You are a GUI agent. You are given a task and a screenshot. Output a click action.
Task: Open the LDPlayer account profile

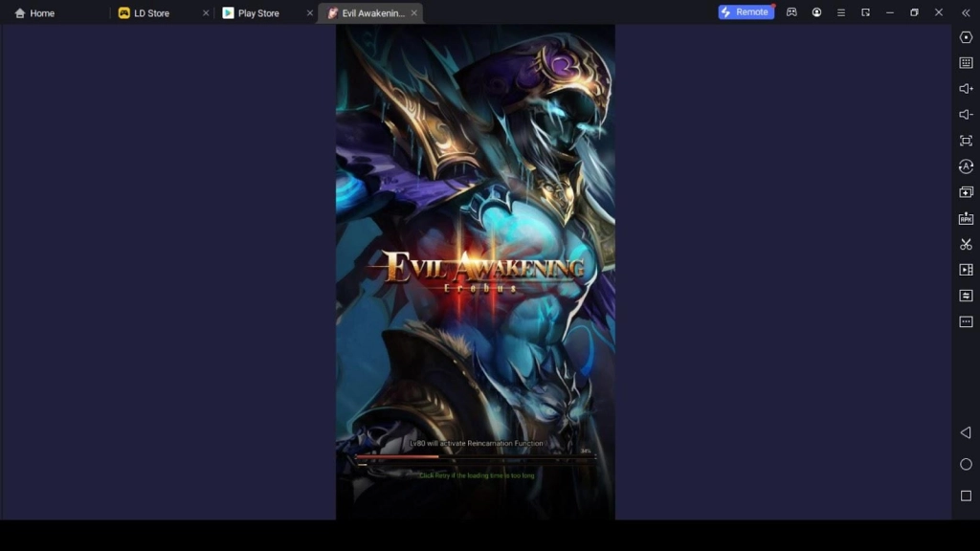(816, 12)
